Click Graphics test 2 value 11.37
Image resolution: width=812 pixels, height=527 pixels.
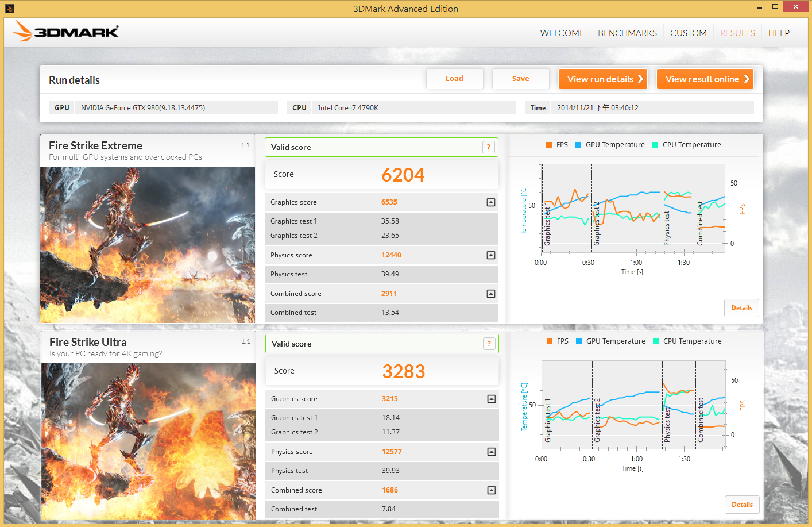click(x=390, y=432)
